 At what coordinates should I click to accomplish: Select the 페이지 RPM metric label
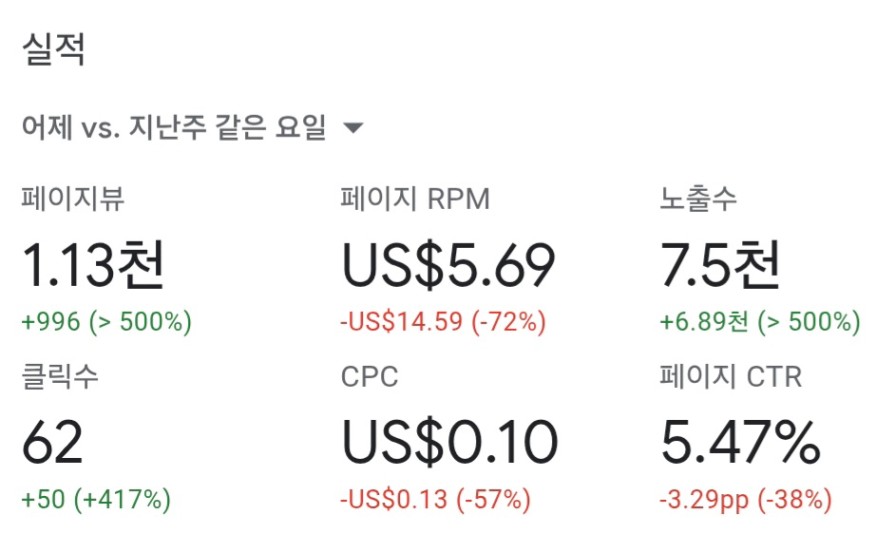(415, 199)
